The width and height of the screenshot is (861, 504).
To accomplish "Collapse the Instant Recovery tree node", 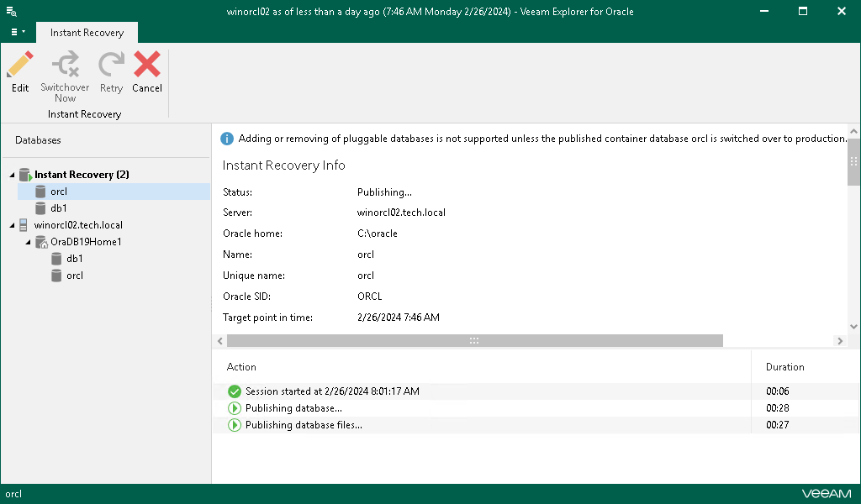I will [x=13, y=175].
